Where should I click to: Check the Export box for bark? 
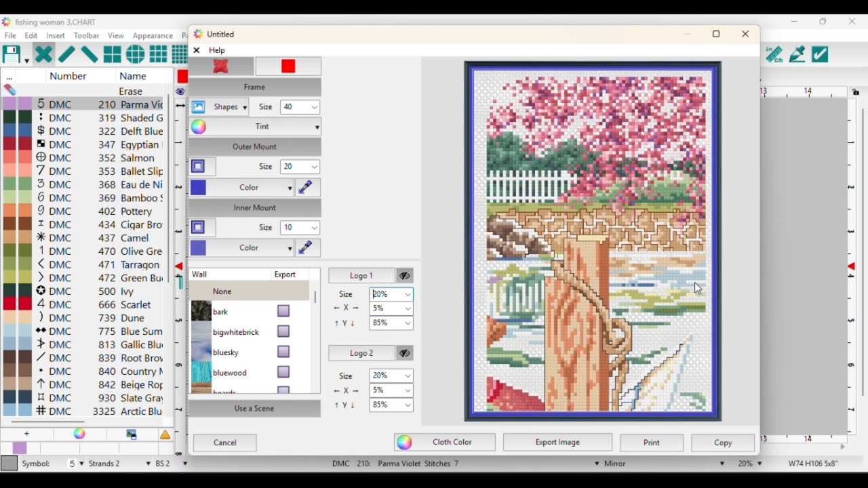pos(283,311)
